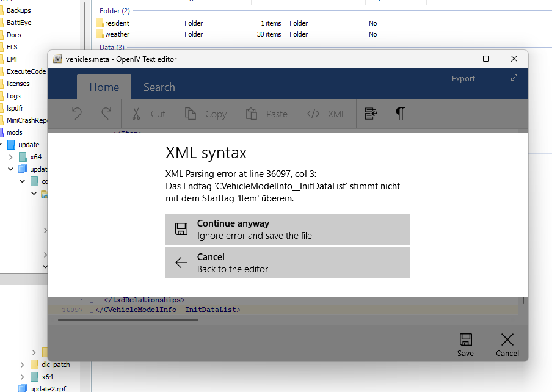Viewport: 552px width, 392px height.
Task: Collapse the Folder (2) group header
Action: tap(114, 11)
